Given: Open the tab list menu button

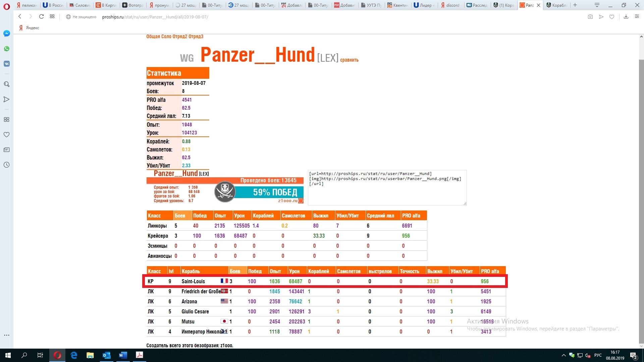Looking at the screenshot, I should pos(597,5).
